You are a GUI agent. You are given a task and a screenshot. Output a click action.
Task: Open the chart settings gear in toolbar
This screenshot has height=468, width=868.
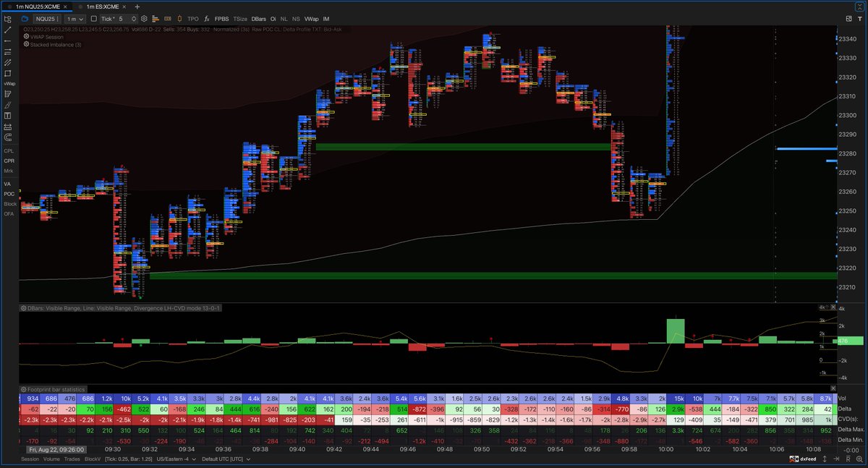(x=144, y=19)
